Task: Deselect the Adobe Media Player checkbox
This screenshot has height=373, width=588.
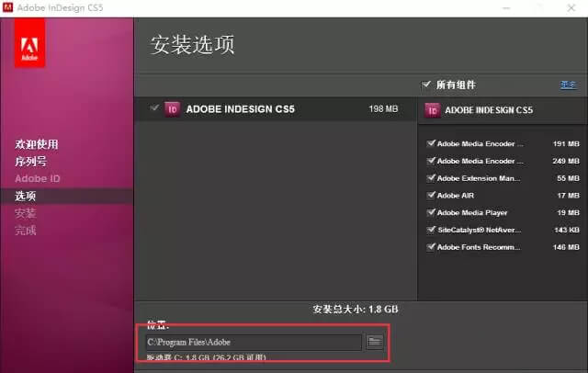Action: coord(431,212)
